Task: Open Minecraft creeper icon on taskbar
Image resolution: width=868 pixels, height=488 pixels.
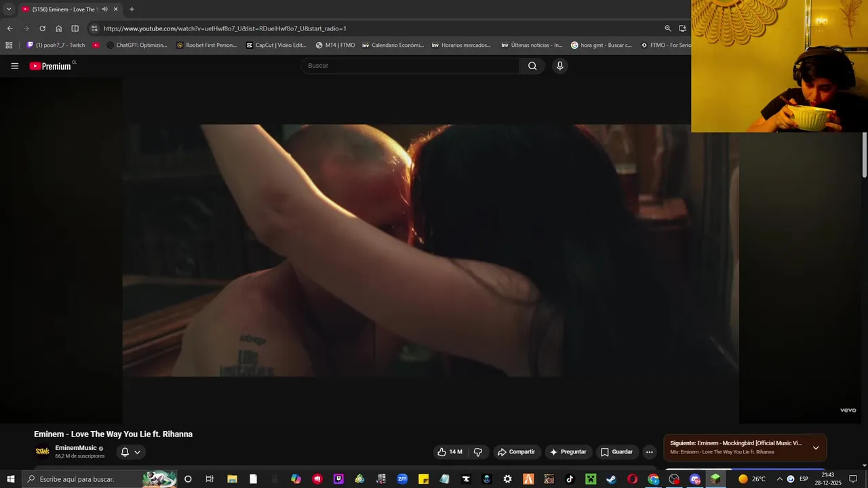Action: pos(591,479)
